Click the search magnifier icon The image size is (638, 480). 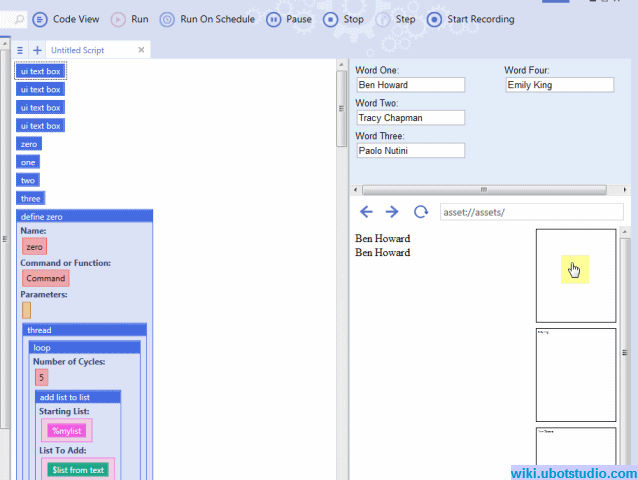(x=19, y=20)
